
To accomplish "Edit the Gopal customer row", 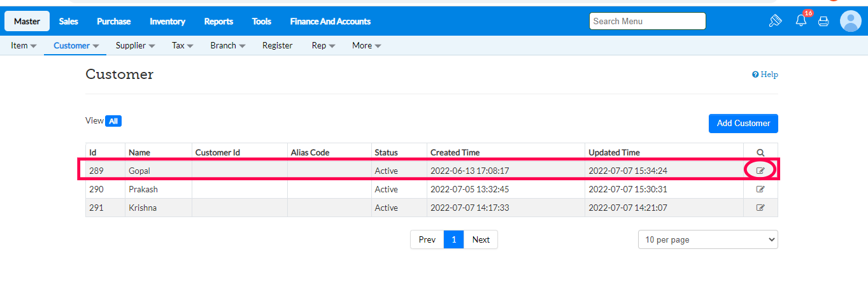I will [x=760, y=171].
